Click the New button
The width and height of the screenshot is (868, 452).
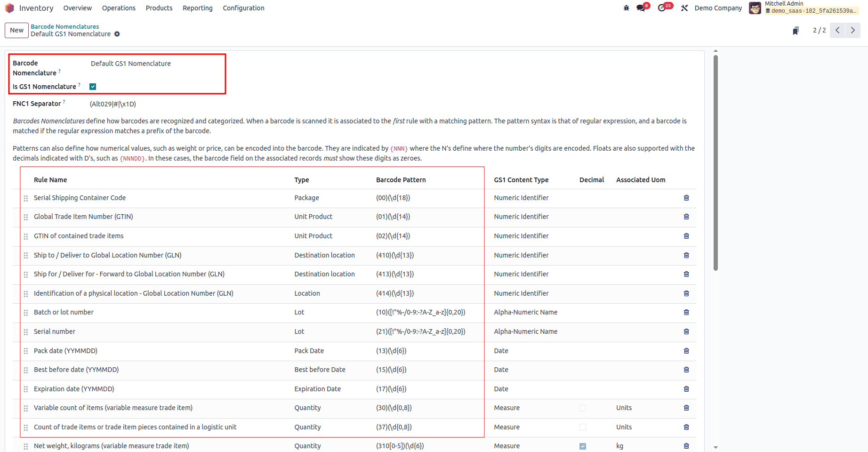point(16,30)
